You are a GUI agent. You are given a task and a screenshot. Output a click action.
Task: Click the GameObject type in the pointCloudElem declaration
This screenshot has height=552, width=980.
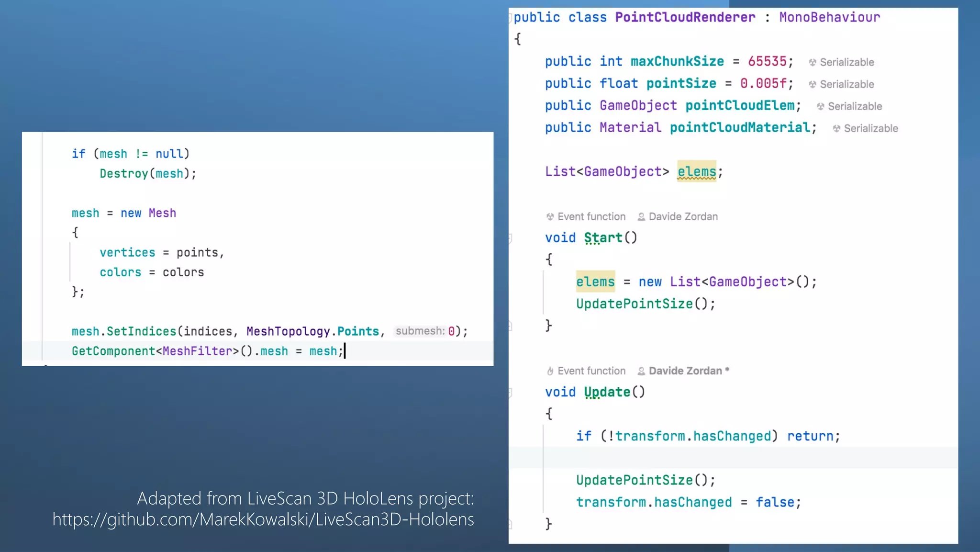pos(638,106)
